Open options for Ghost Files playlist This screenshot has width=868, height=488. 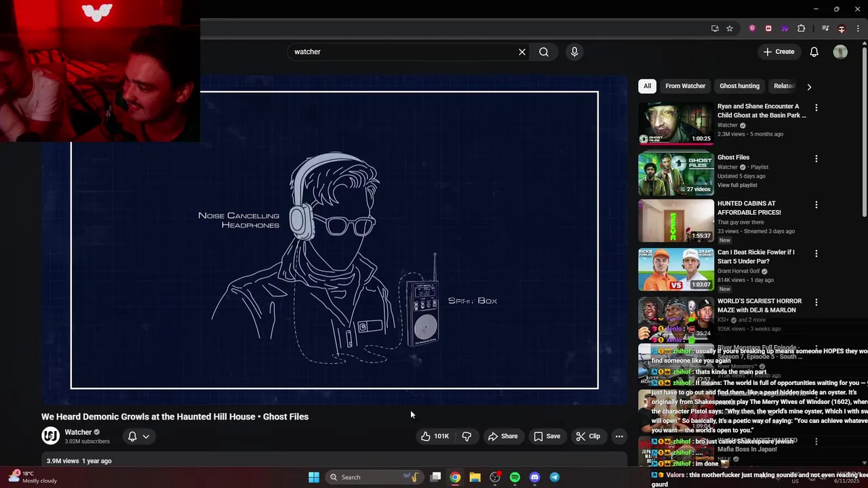pos(816,159)
